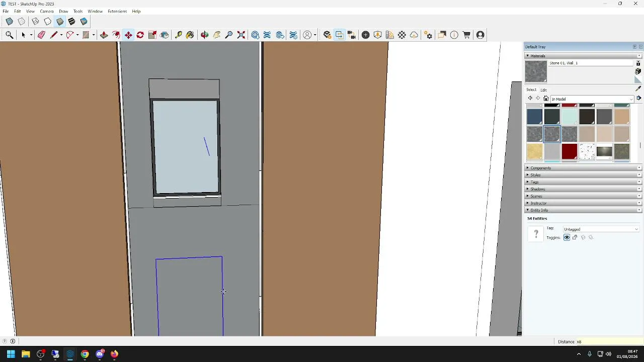The width and height of the screenshot is (644, 362).
Task: Toggle entity visibility eye icon
Action: pyautogui.click(x=567, y=237)
